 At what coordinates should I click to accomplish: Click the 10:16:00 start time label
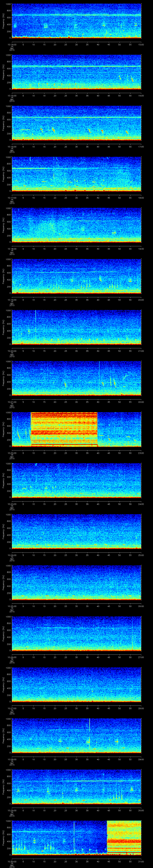click(12, 146)
